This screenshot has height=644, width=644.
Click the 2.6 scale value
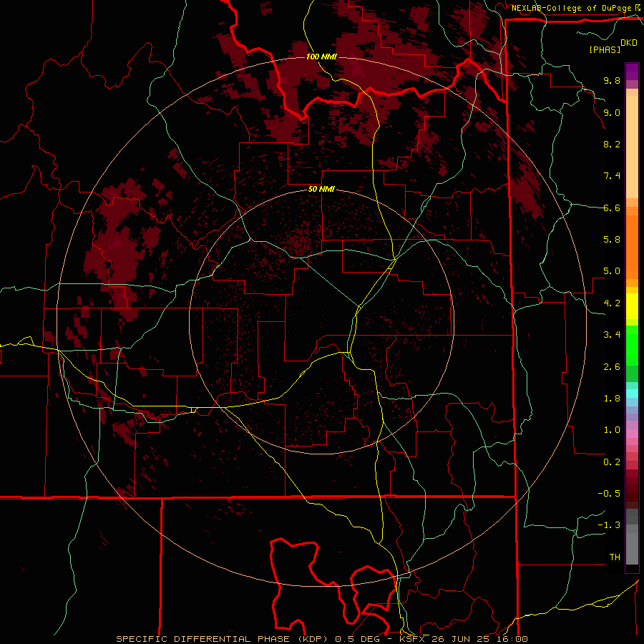[612, 367]
